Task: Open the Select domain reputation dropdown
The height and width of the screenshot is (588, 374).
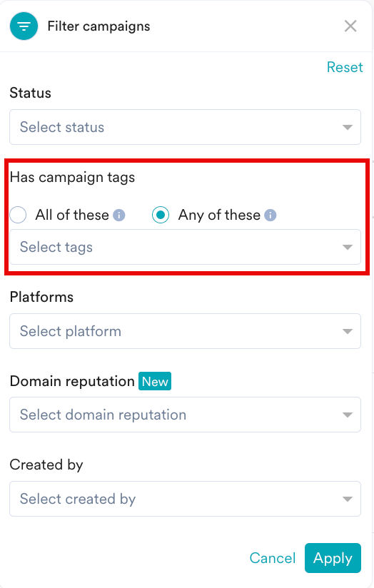Action: tap(186, 415)
